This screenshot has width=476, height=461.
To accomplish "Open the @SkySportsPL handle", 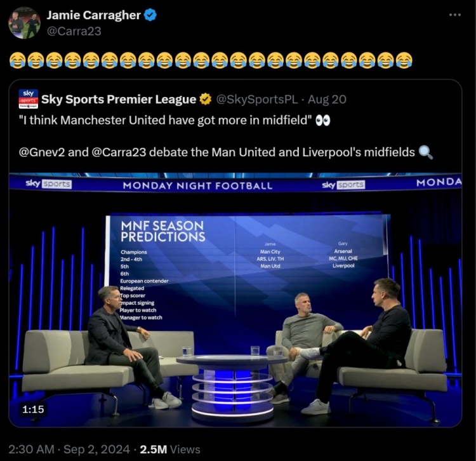I will point(257,99).
